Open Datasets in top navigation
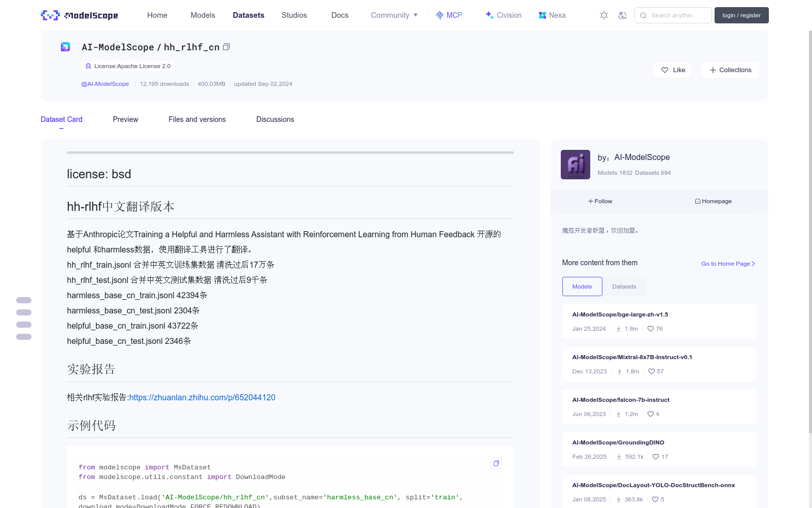The image size is (812, 508). click(x=249, y=15)
